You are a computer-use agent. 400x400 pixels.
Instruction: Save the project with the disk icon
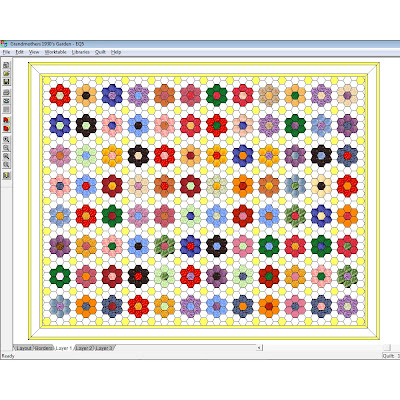pos(6,82)
